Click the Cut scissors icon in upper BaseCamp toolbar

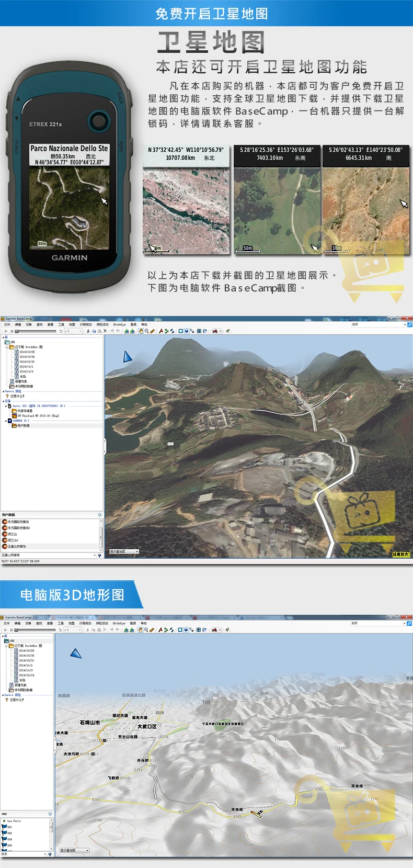pyautogui.click(x=88, y=331)
